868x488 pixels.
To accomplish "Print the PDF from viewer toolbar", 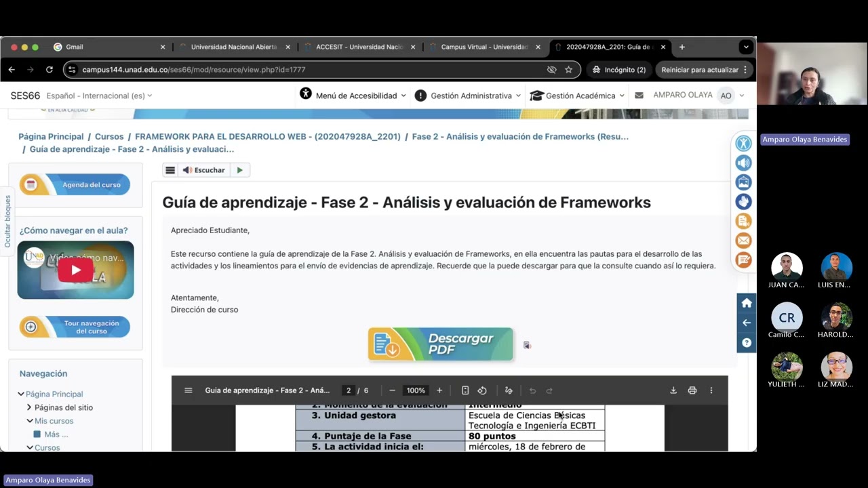I will 692,390.
